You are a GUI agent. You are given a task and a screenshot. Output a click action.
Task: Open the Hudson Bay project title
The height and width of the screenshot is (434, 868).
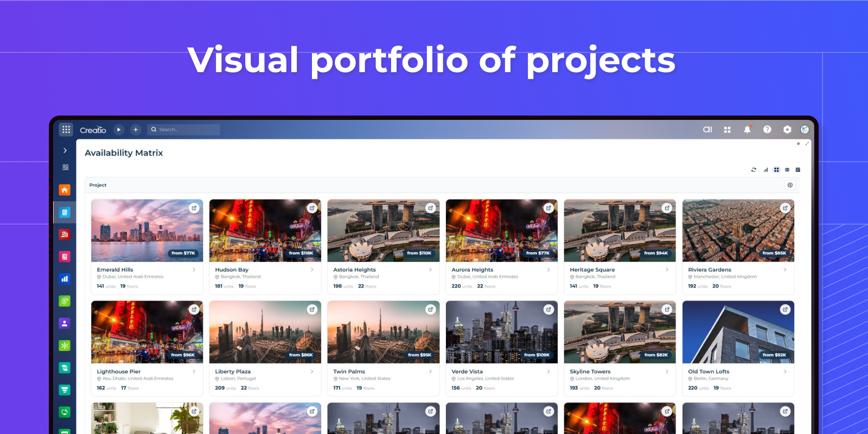tap(232, 270)
